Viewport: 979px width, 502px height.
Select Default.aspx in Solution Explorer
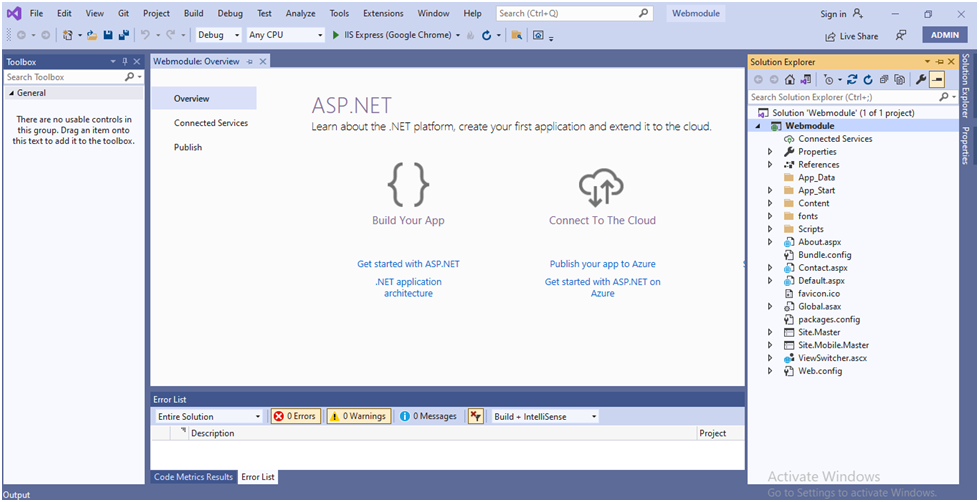[821, 281]
